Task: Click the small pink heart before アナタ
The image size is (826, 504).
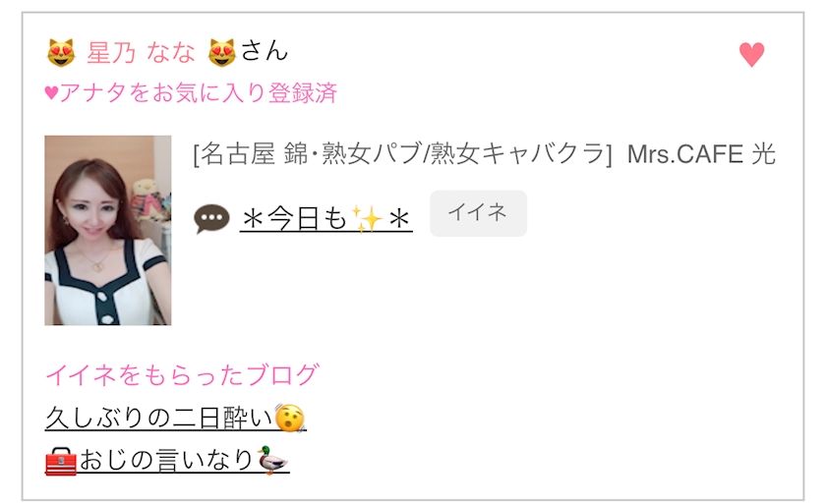Action: 51,93
